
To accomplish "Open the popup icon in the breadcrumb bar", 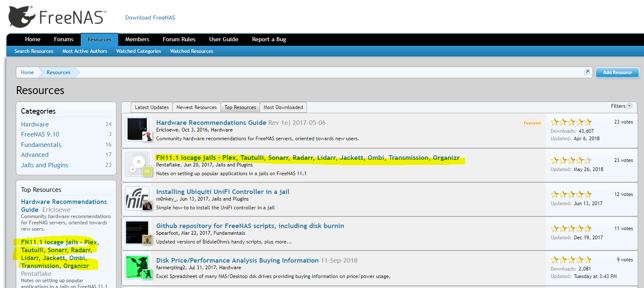I will pyautogui.click(x=587, y=72).
